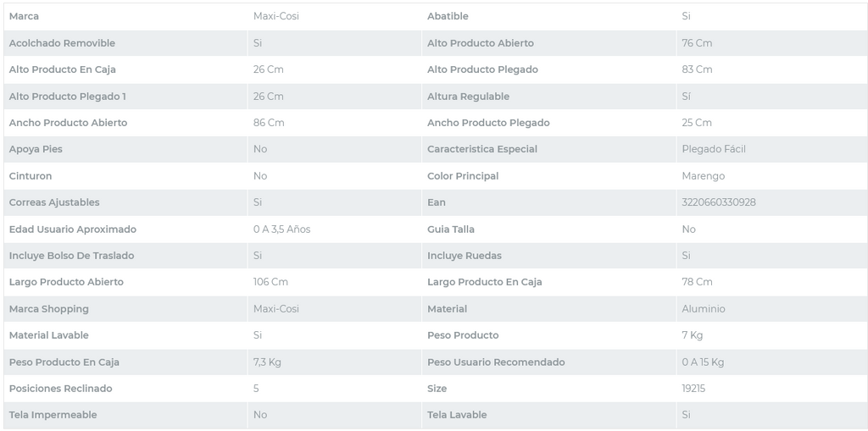The width and height of the screenshot is (868, 431).
Task: Select the Edad Usuario Aproximado label
Action: click(72, 229)
